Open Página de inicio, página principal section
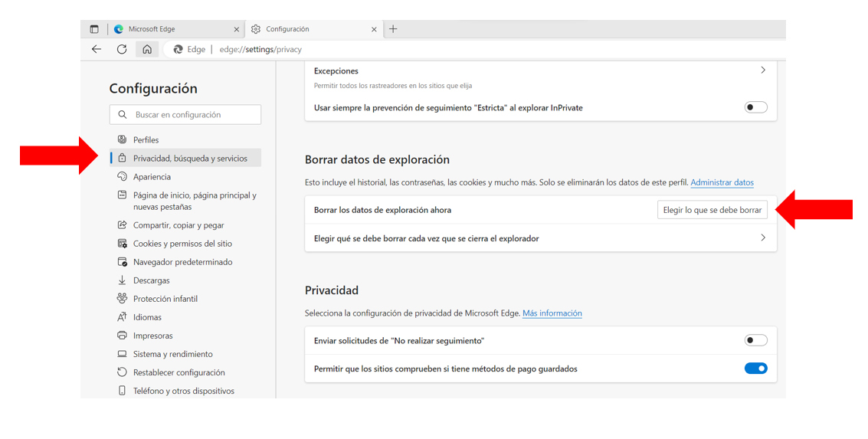The image size is (868, 439). 185,201
